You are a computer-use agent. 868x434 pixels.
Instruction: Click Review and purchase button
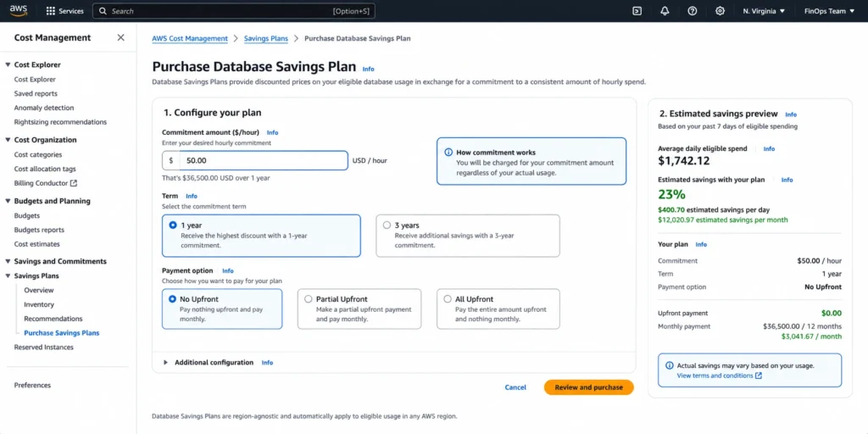click(589, 387)
